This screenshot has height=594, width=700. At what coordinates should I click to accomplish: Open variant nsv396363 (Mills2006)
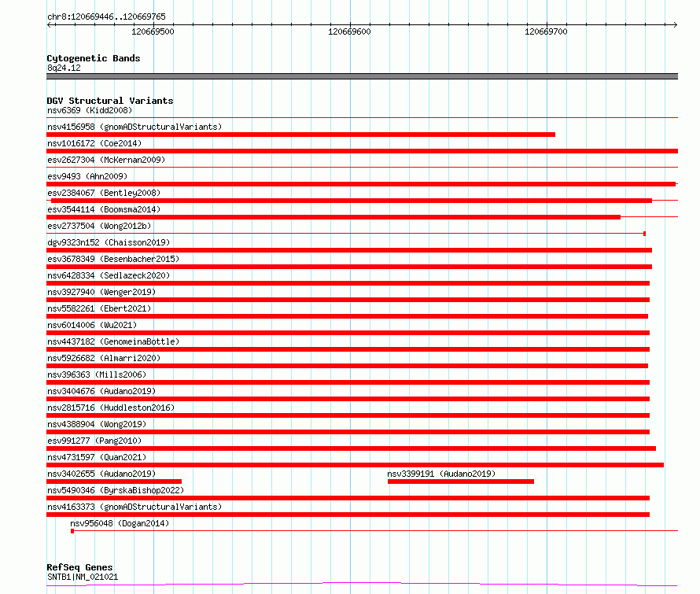point(97,374)
